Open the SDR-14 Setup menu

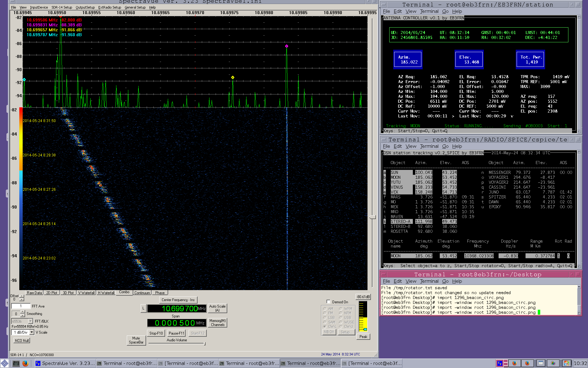[x=62, y=7]
